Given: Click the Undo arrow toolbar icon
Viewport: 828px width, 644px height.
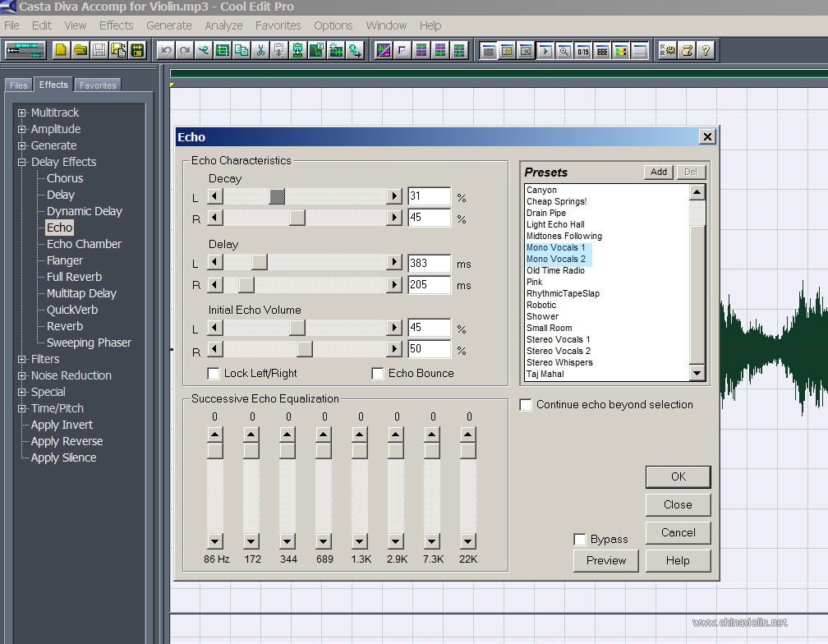Looking at the screenshot, I should click(166, 51).
